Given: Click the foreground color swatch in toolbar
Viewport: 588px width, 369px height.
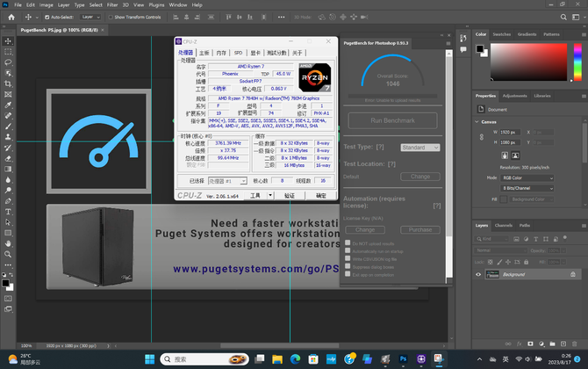Looking at the screenshot, I should [x=5, y=284].
